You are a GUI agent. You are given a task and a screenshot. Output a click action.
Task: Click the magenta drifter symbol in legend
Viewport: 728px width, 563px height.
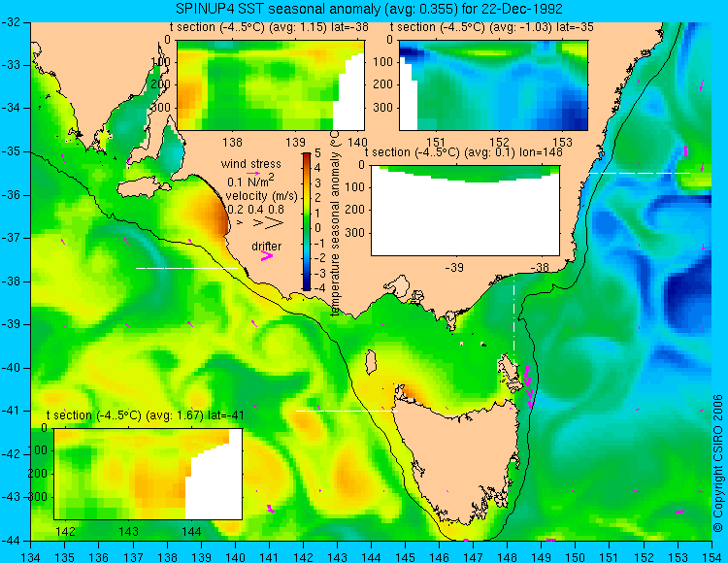[267, 255]
